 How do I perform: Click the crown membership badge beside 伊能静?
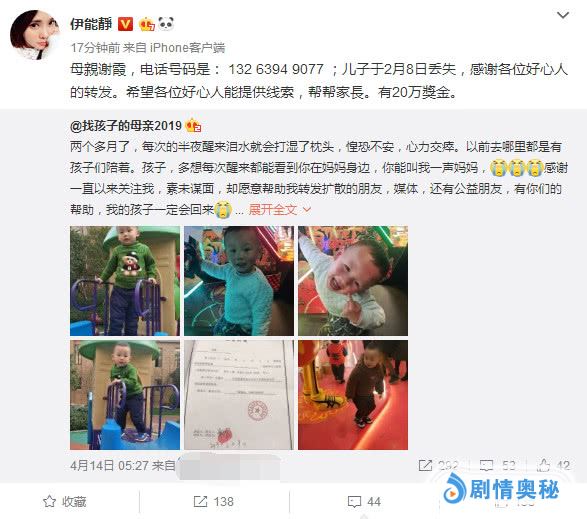pyautogui.click(x=146, y=24)
